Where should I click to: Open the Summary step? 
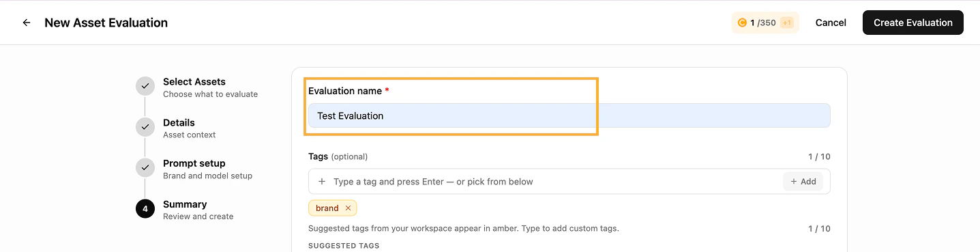click(185, 204)
